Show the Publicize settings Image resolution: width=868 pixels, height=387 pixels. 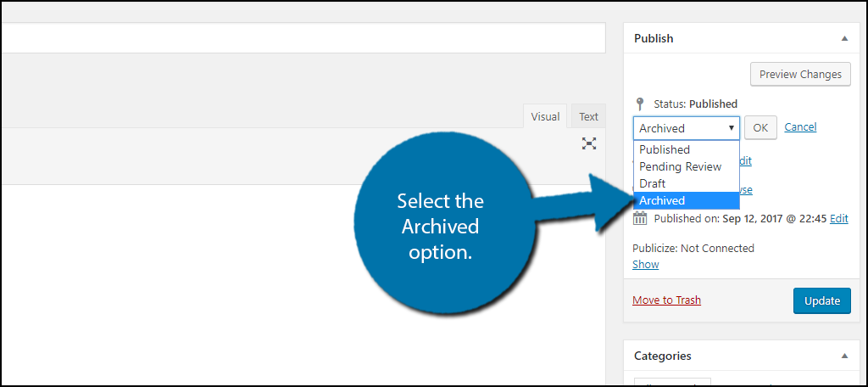pos(645,264)
